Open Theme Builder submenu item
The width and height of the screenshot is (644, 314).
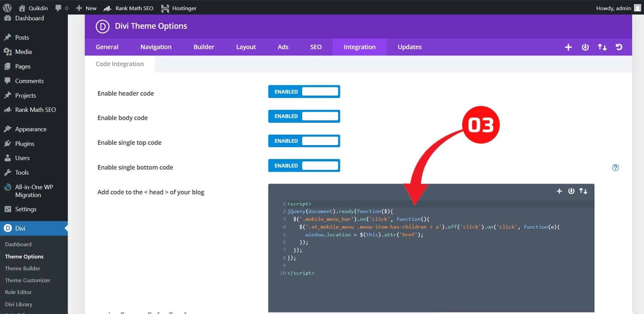pos(23,269)
